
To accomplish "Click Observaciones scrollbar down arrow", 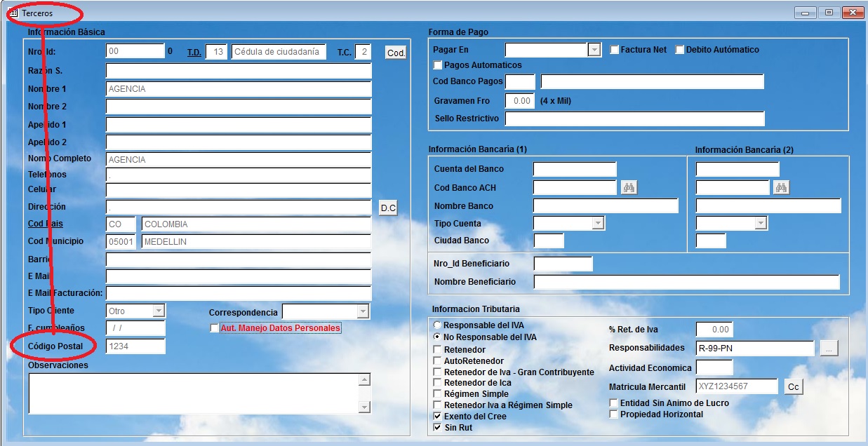I will [364, 407].
